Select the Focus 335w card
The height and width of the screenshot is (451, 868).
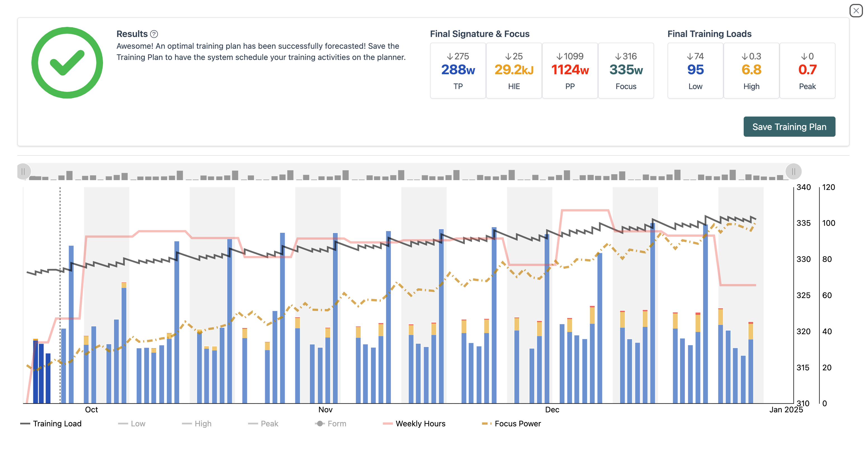[626, 71]
